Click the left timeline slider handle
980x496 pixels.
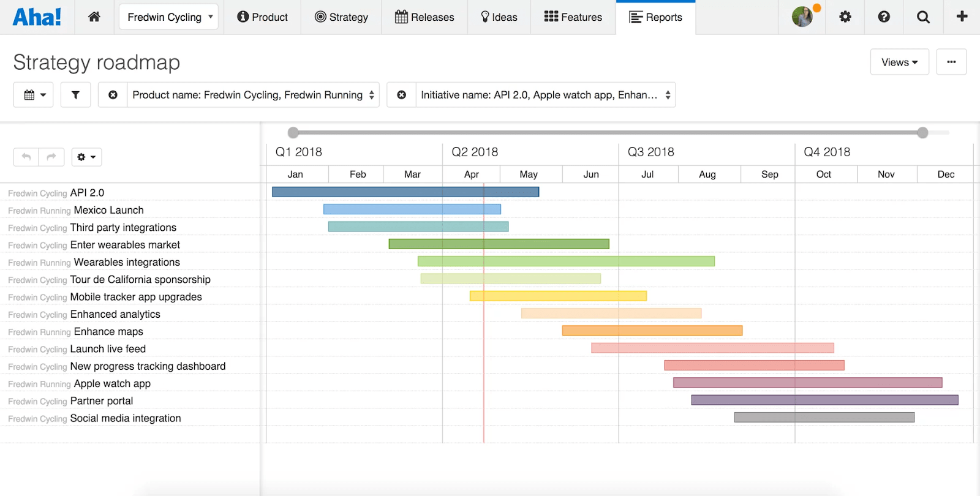point(293,132)
